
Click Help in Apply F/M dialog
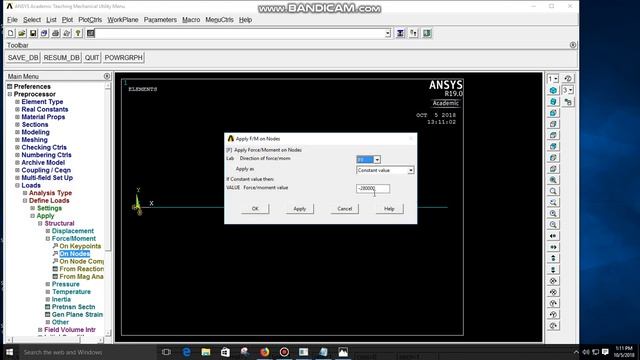click(389, 209)
